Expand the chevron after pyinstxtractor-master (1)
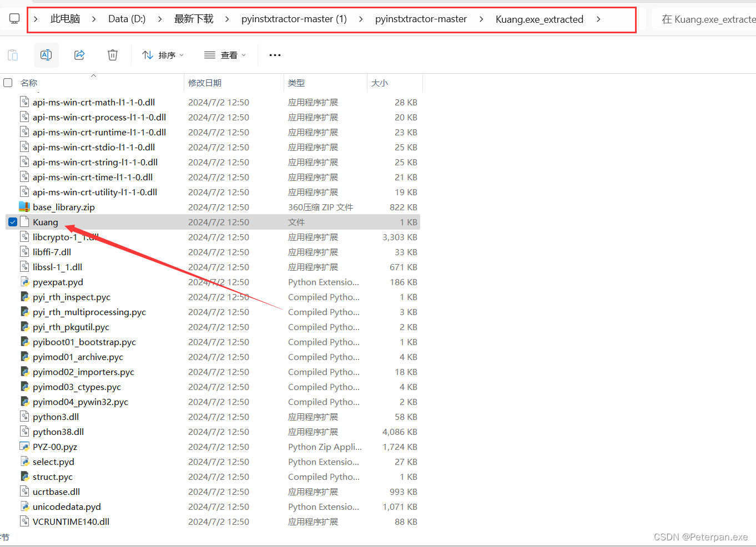This screenshot has height=547, width=756. 361,19
